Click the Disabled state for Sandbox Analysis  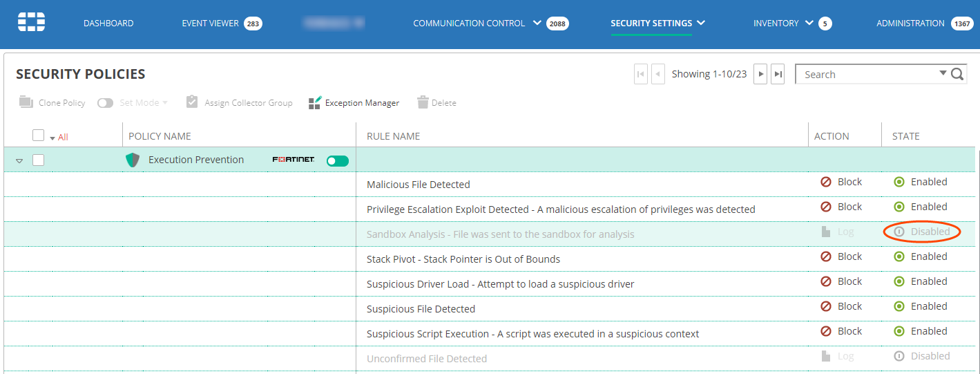pyautogui.click(x=922, y=232)
